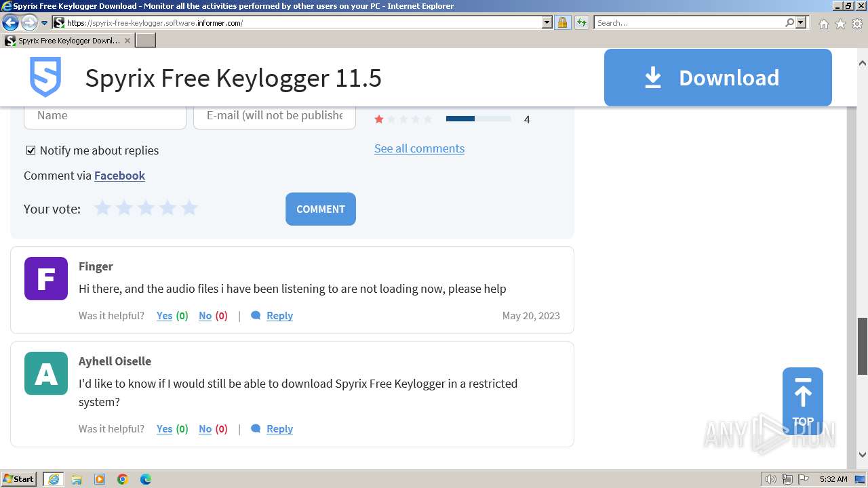Click the search magnifier icon

[x=789, y=22]
